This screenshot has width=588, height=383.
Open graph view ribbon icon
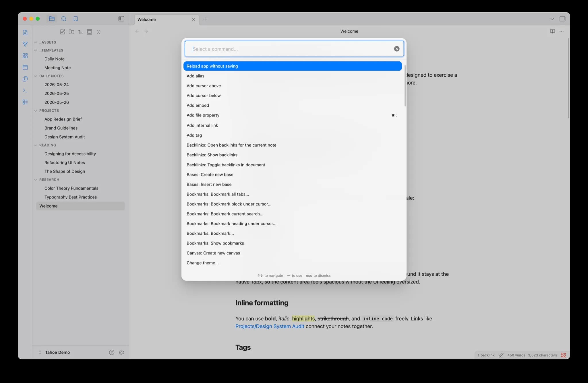tap(25, 44)
